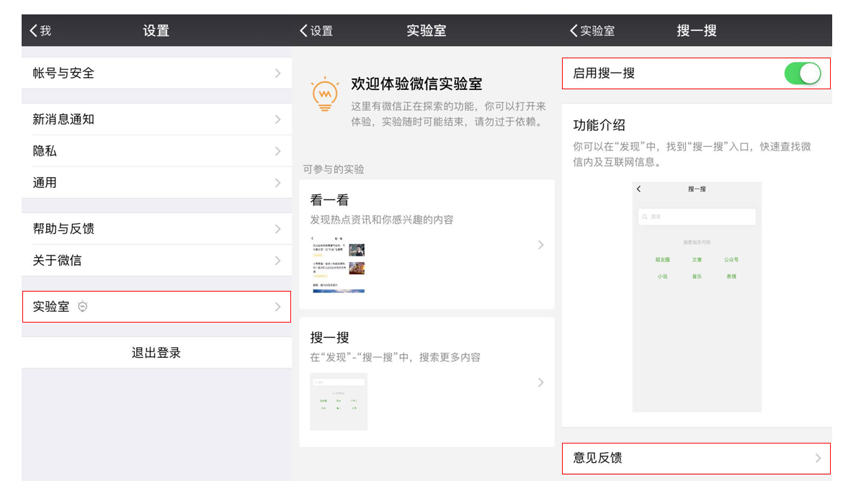Open 帐号与安全 settings row
The image size is (843, 504).
[156, 73]
